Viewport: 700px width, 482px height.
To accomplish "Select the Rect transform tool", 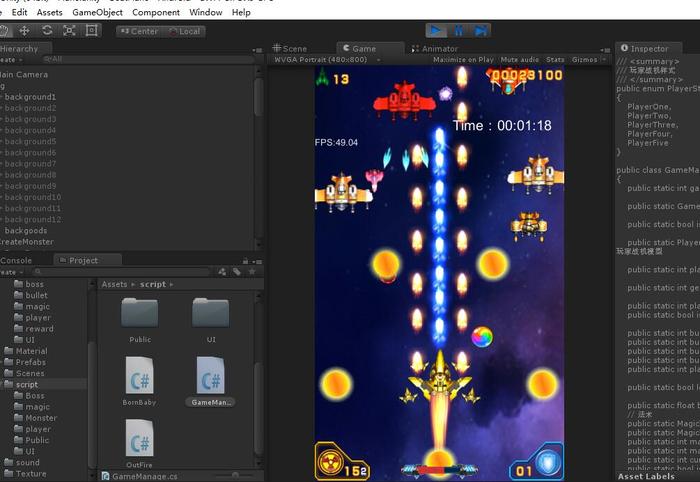I will (92, 31).
